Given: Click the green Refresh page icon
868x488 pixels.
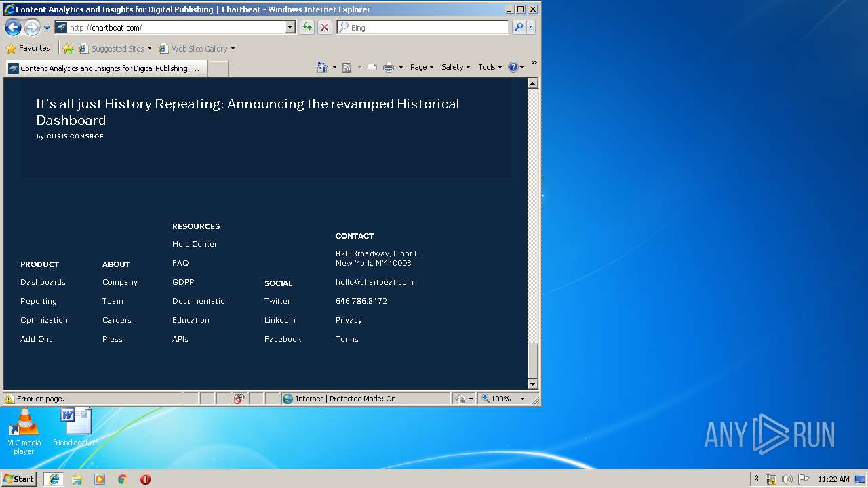Looking at the screenshot, I should pyautogui.click(x=307, y=28).
